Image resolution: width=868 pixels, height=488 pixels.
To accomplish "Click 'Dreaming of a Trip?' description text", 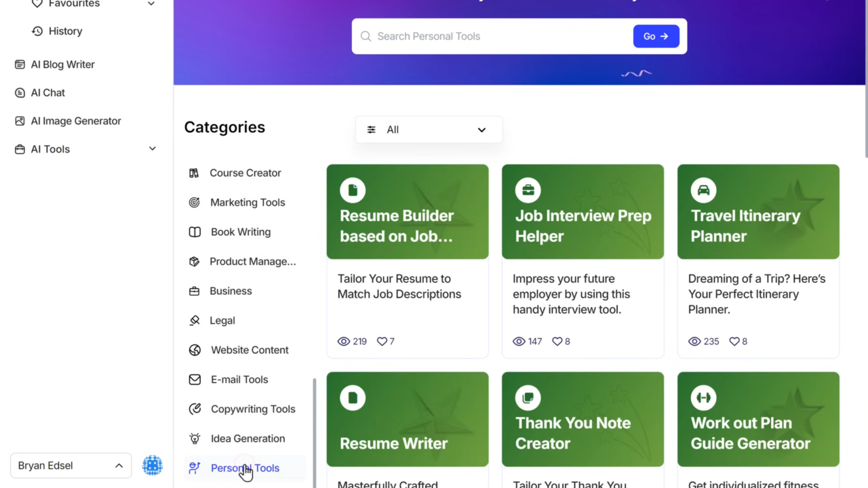I will [757, 294].
